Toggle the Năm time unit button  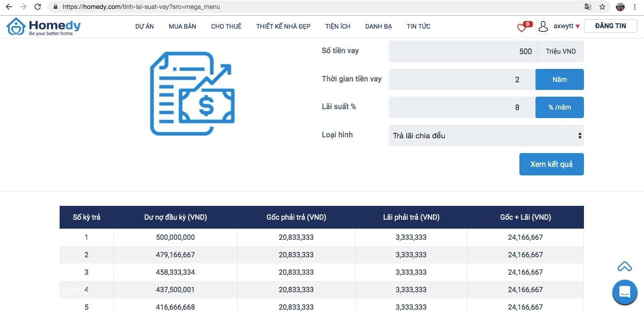(559, 79)
